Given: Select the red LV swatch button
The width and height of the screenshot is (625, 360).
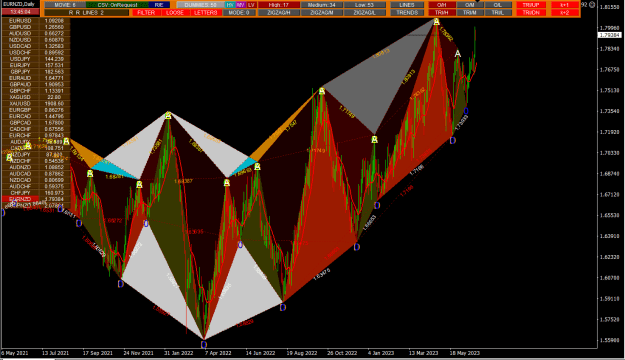Looking at the screenshot, I should tap(251, 5).
